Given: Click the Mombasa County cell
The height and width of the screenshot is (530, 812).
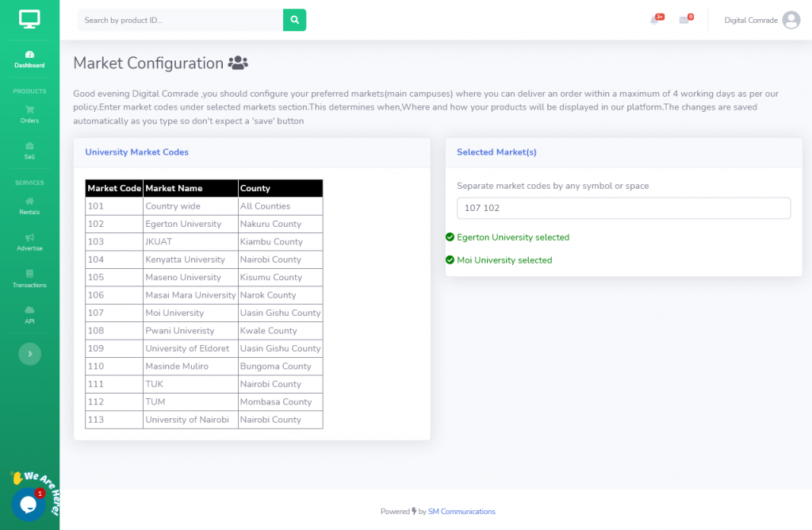Looking at the screenshot, I should 281,401.
